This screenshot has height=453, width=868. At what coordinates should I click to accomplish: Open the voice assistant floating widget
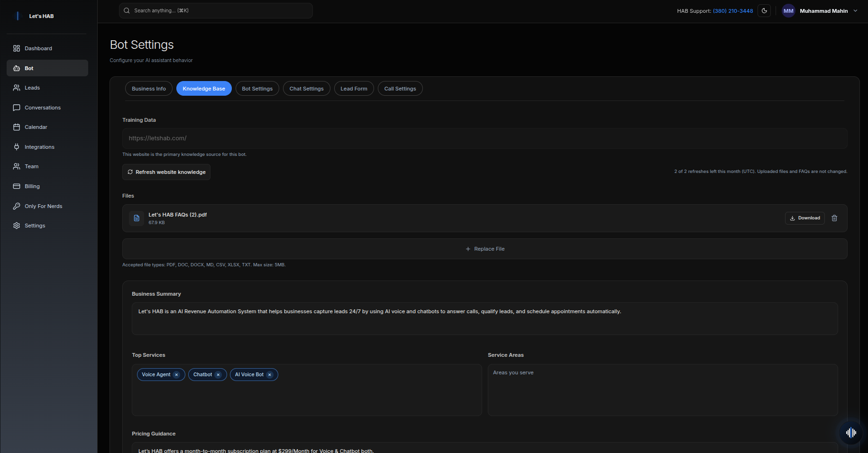[851, 432]
